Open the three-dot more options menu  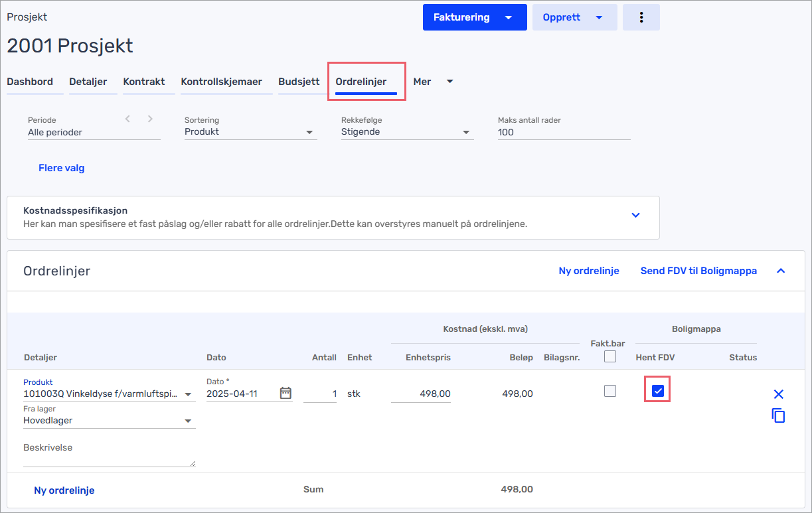click(641, 17)
